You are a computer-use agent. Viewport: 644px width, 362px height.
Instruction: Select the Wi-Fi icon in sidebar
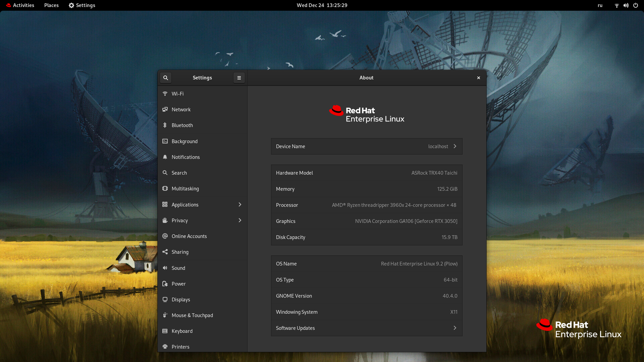[x=165, y=94]
